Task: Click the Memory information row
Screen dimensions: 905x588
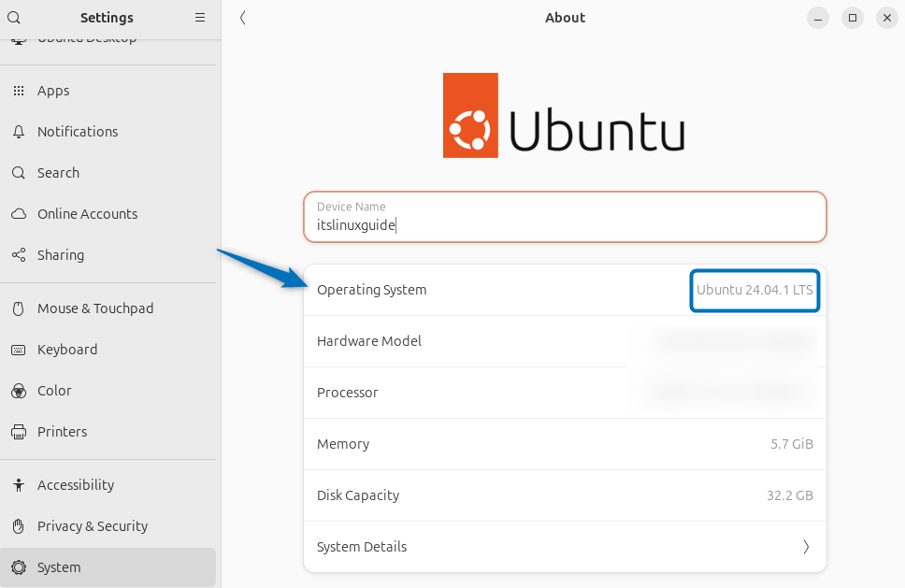Action: pyautogui.click(x=565, y=443)
